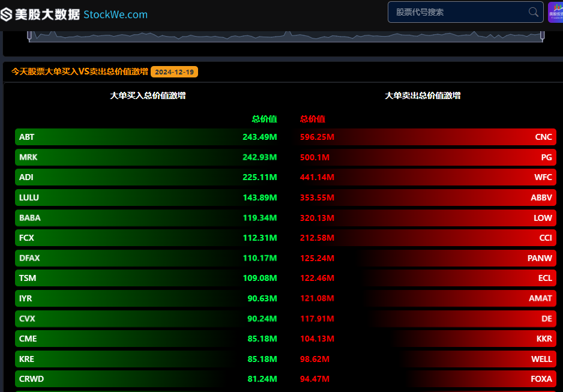
Task: Open the BABA stock row
Action: [147, 217]
